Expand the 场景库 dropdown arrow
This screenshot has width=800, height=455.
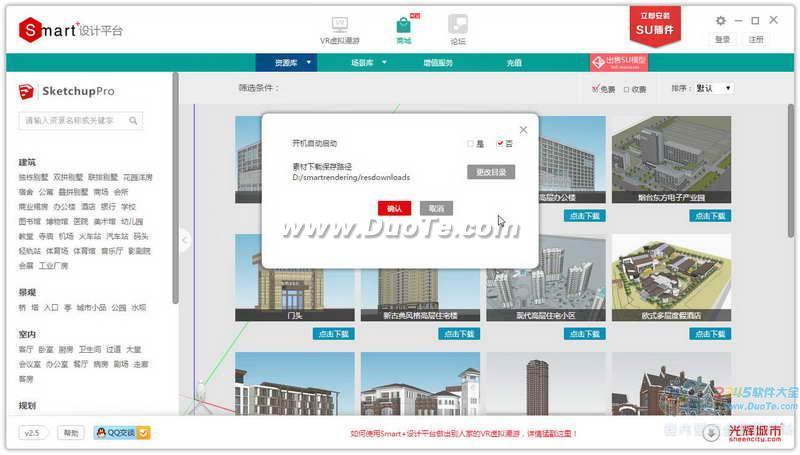point(384,62)
